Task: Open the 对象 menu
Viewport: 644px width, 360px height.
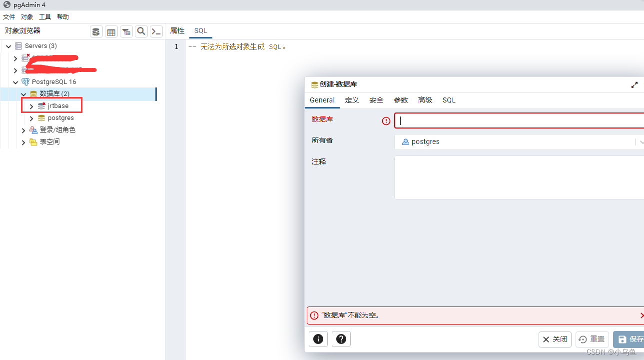Action: pyautogui.click(x=27, y=17)
